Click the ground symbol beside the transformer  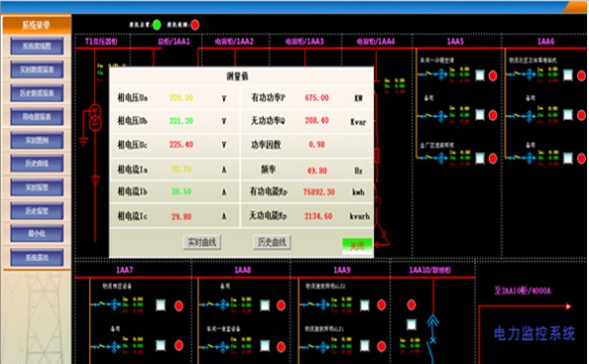[x=83, y=142]
